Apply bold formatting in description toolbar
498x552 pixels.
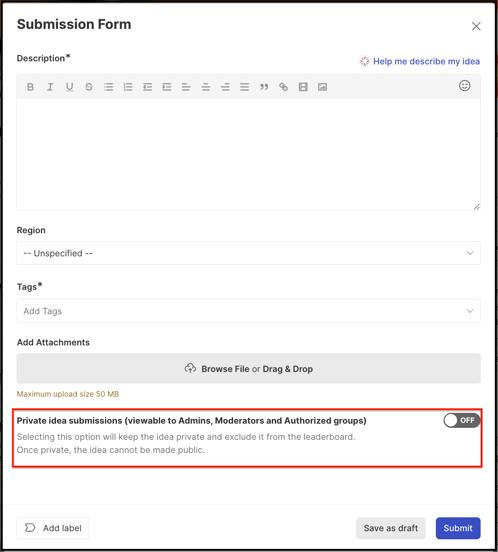click(x=31, y=87)
